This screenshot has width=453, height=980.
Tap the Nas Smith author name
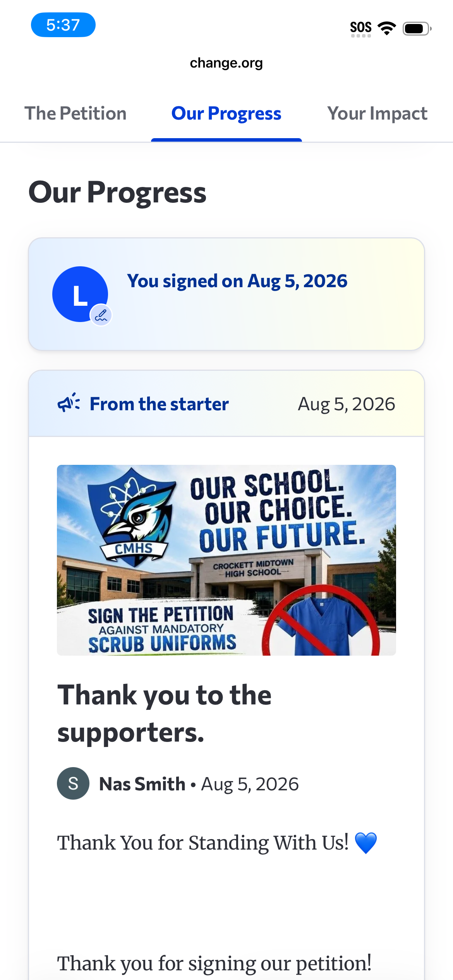[x=142, y=784]
